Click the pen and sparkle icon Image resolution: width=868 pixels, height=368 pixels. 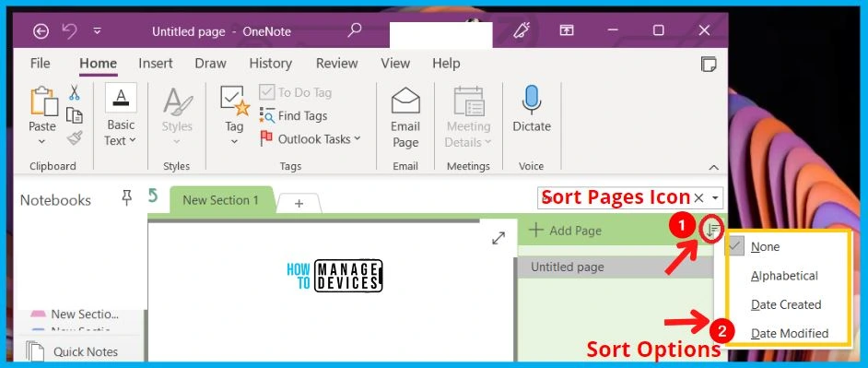(x=522, y=30)
